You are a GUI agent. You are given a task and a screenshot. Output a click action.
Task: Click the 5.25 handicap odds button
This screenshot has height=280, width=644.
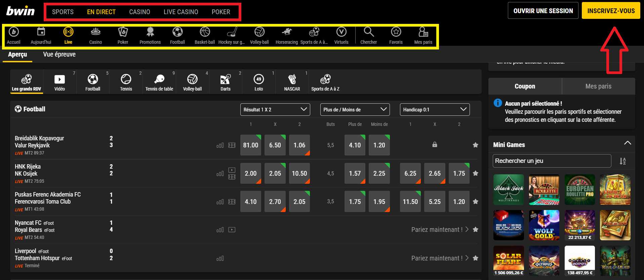coord(435,202)
